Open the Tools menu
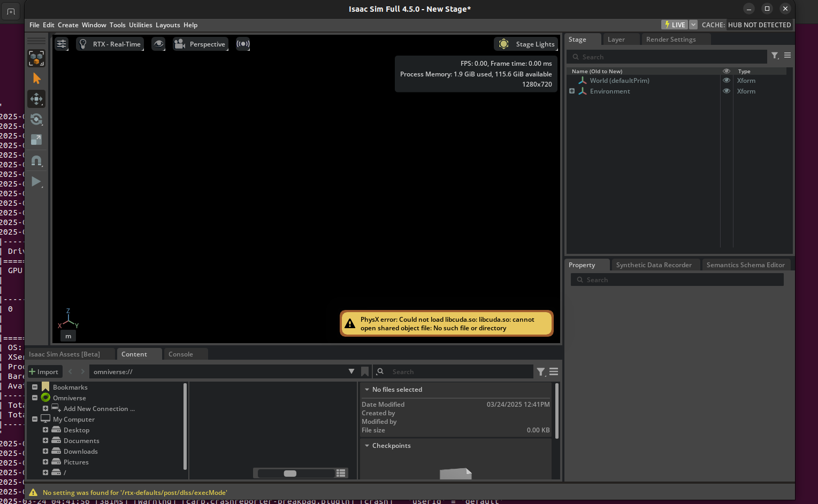 [118, 25]
